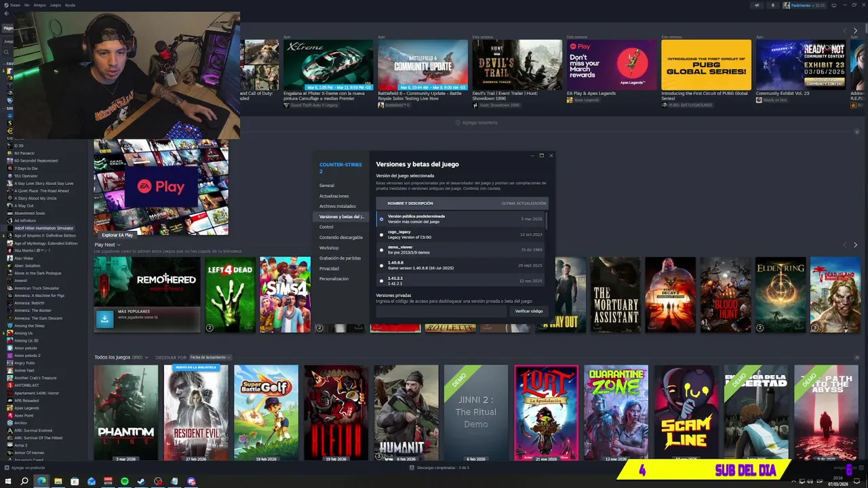Click beta versions list scrollbar
The width and height of the screenshot is (868, 488).
tap(546, 221)
